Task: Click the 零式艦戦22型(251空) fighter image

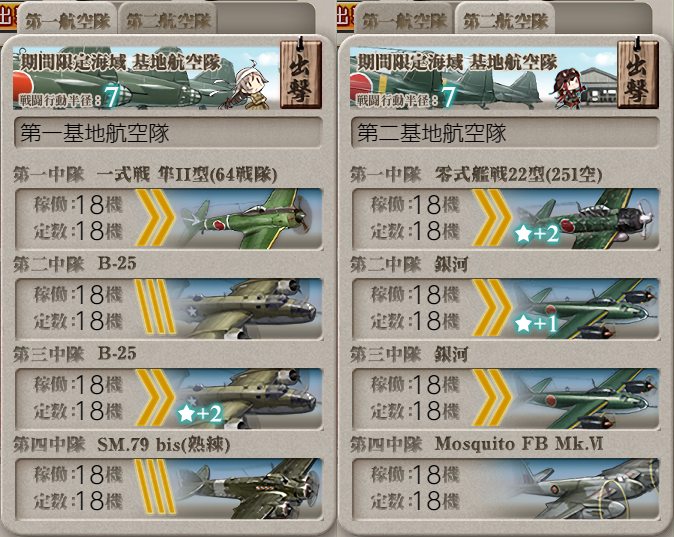Action: 585,219
